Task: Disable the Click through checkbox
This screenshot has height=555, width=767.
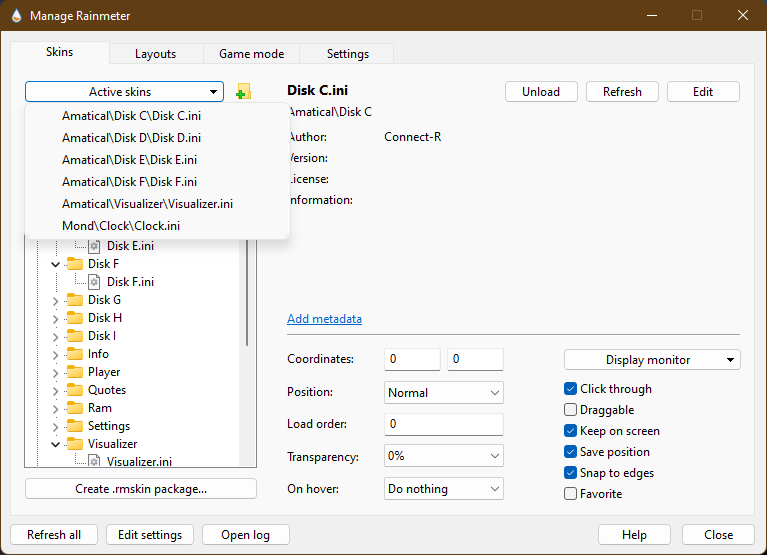Action: [571, 389]
